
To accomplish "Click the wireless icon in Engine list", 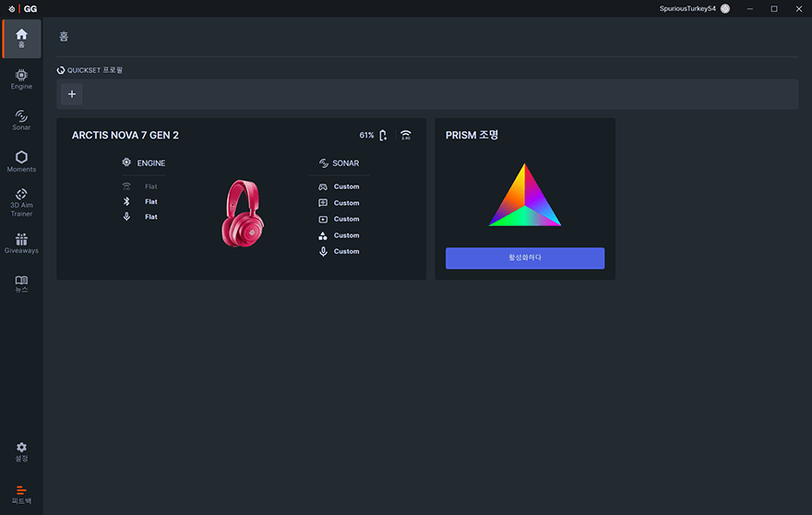I will (x=126, y=186).
